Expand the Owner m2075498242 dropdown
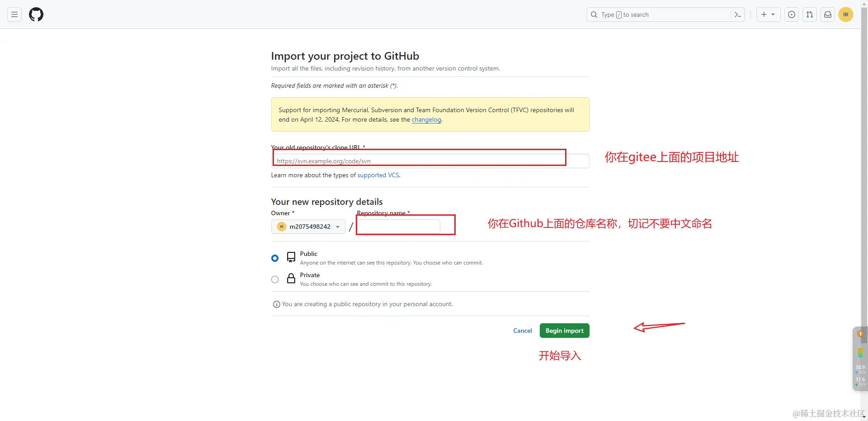 (x=308, y=227)
